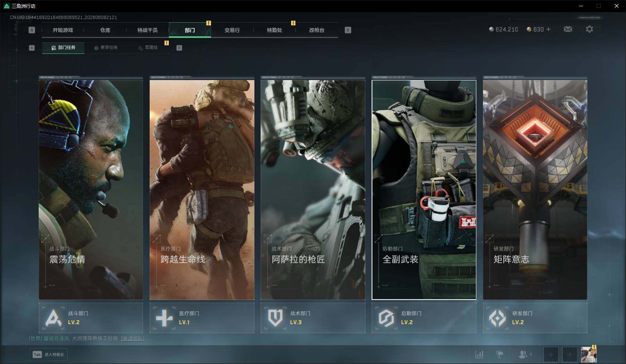Click the D key hint icon

coord(179,48)
